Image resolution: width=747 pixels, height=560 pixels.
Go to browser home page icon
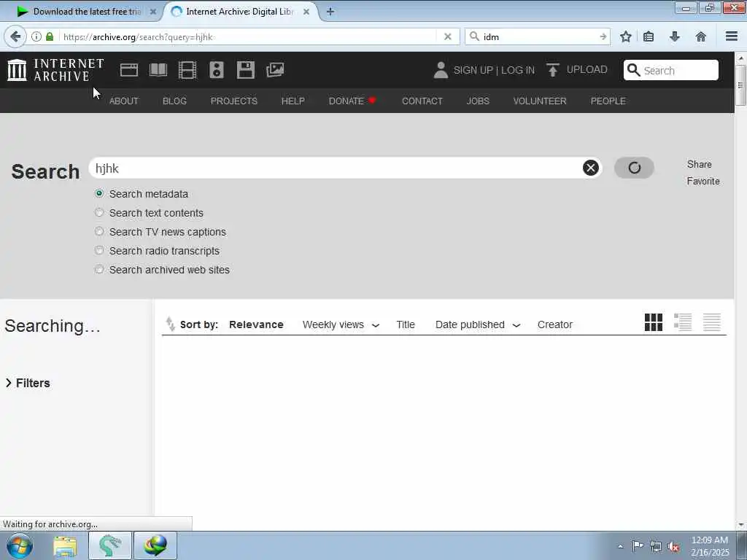point(701,36)
